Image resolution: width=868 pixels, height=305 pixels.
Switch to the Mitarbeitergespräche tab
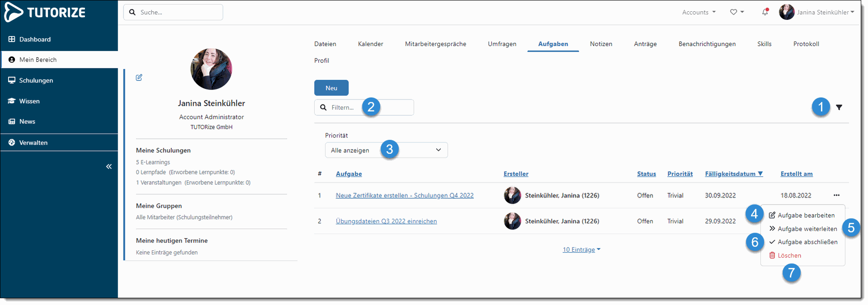(436, 44)
